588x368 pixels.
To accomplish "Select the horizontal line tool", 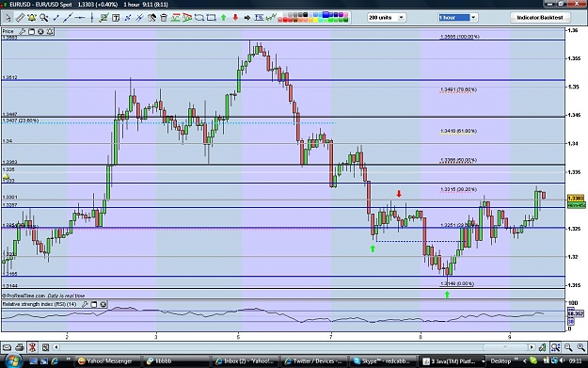I will [80, 18].
